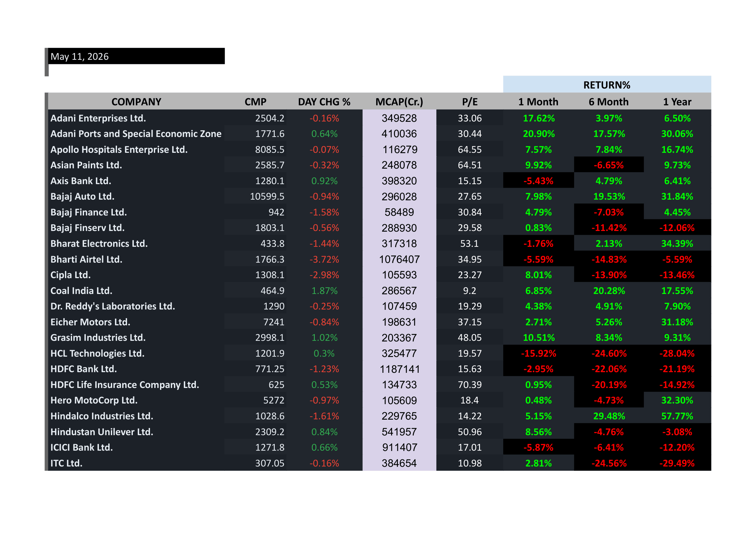The image size is (756, 534).
Task: Click the P/E column header
Action: coord(470,102)
